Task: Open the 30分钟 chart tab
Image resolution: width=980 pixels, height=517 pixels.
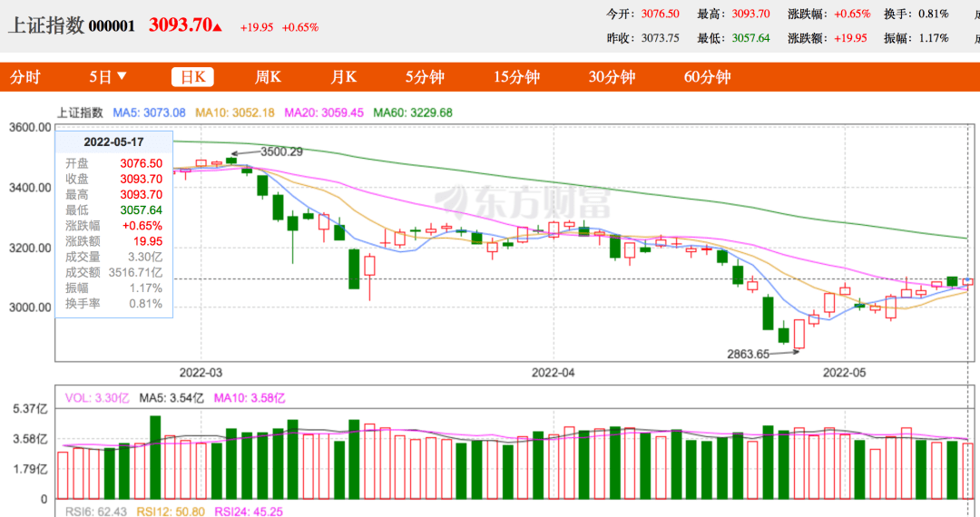Action: click(x=612, y=77)
